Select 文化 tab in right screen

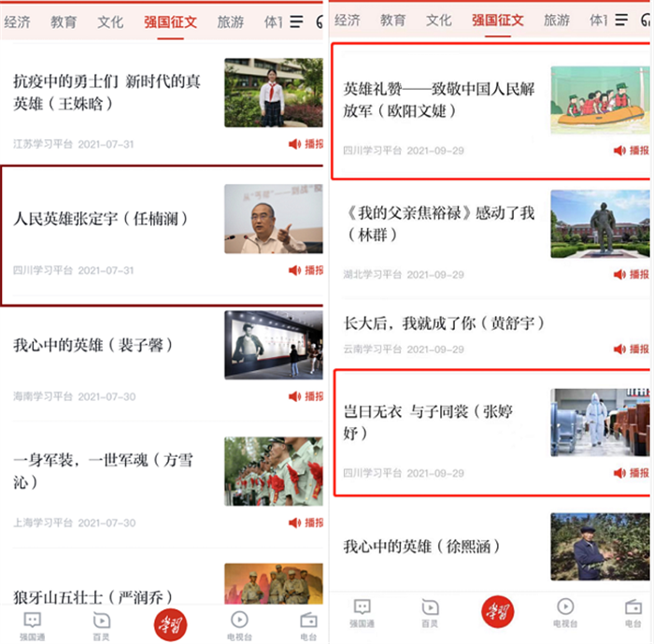point(438,20)
